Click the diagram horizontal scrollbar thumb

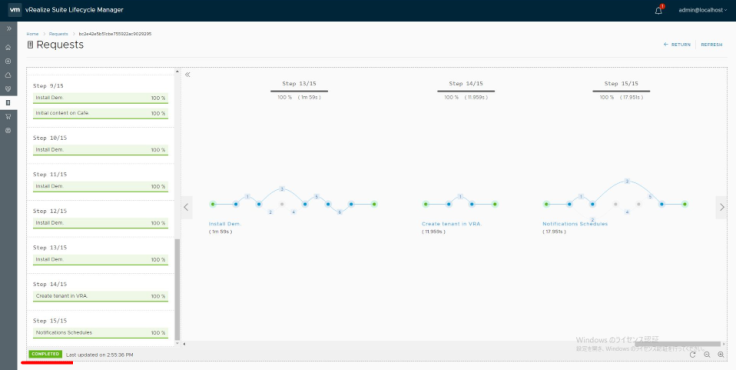point(678,344)
